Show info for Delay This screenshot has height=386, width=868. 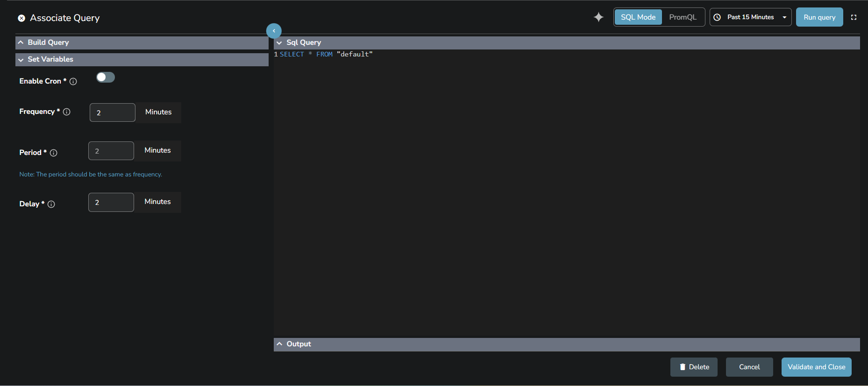point(51,204)
